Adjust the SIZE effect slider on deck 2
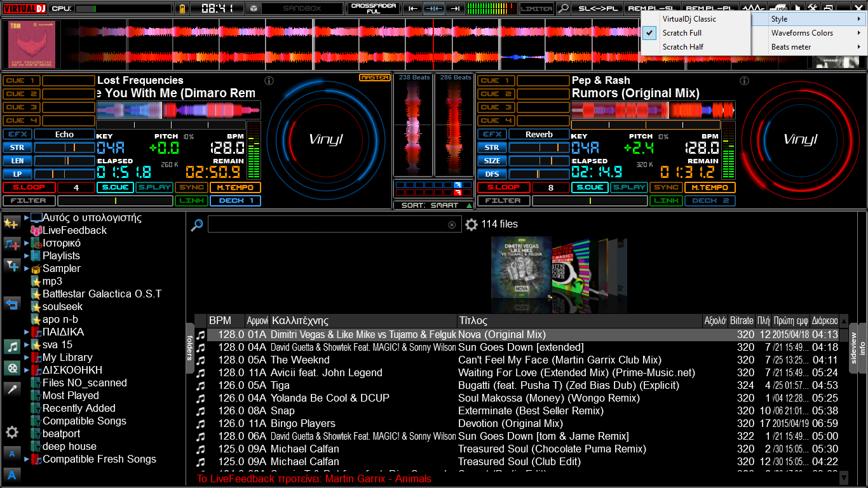The image size is (868, 488). (x=539, y=161)
